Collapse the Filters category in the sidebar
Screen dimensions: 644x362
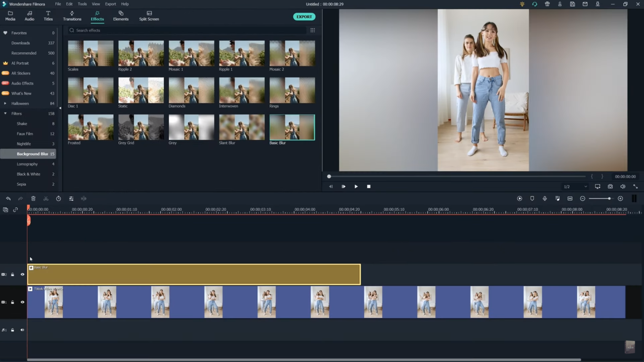[x=5, y=113]
